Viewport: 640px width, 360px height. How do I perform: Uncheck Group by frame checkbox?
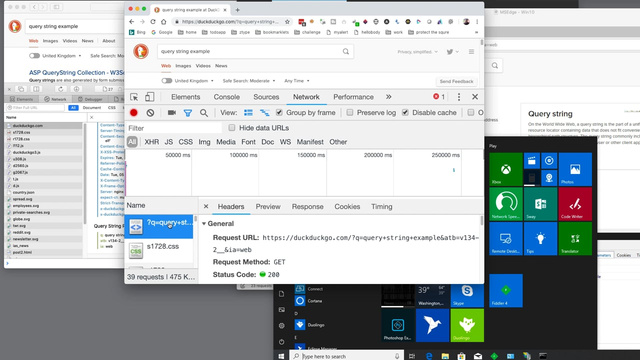279,112
